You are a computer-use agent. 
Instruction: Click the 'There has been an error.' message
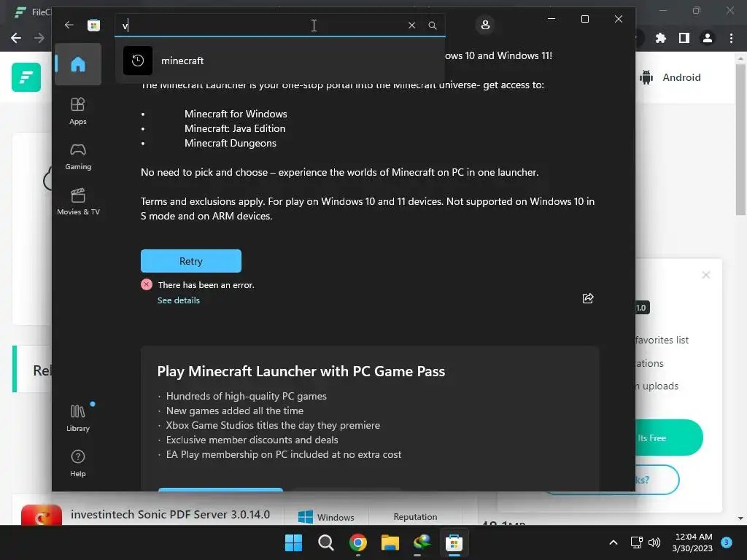(206, 285)
